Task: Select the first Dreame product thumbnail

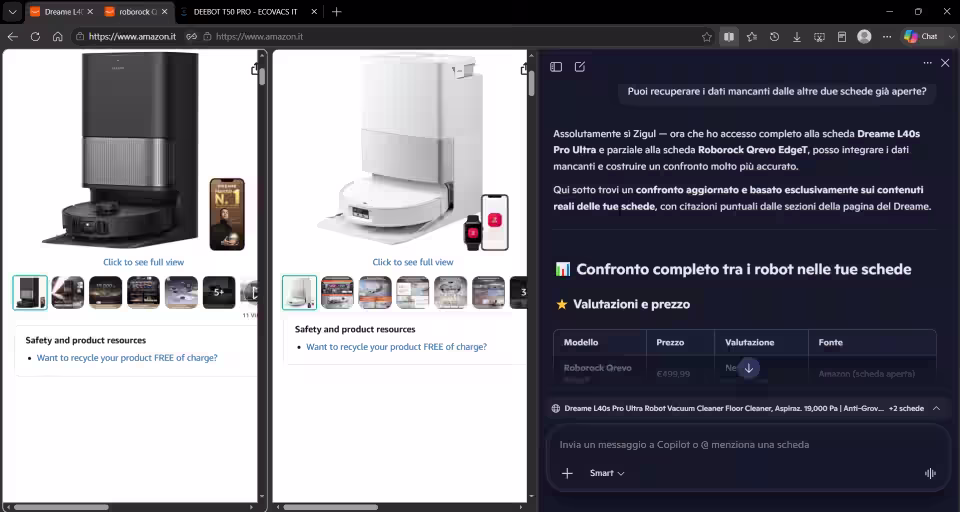Action: coord(30,293)
